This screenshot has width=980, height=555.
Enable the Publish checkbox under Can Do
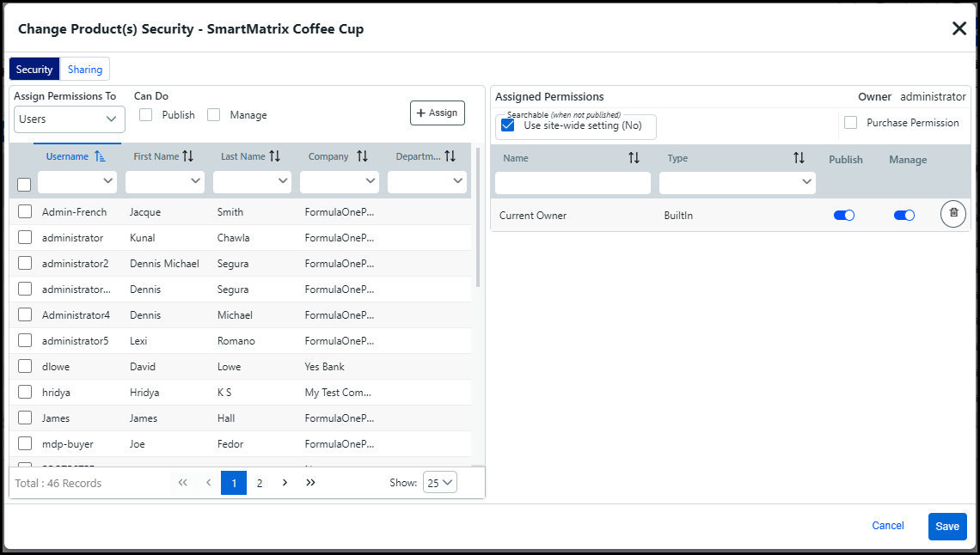146,114
